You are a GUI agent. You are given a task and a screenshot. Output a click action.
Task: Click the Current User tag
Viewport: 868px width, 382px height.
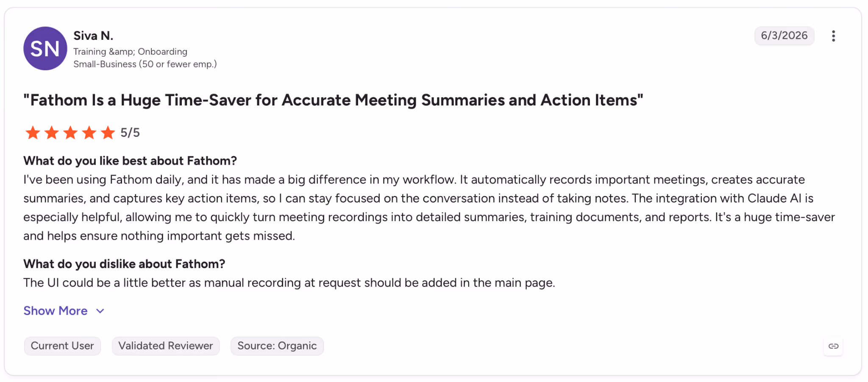click(62, 346)
